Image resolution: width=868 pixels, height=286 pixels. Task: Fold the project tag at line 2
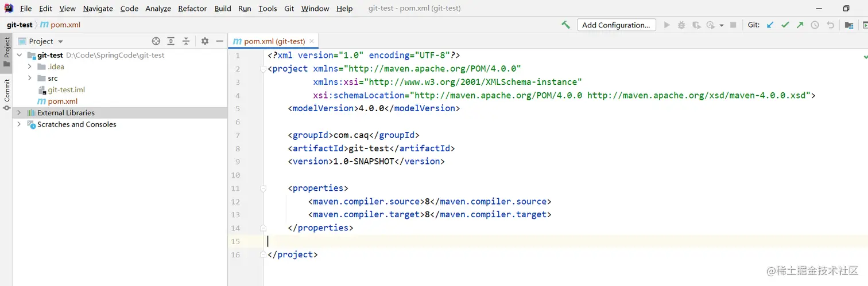pos(263,69)
